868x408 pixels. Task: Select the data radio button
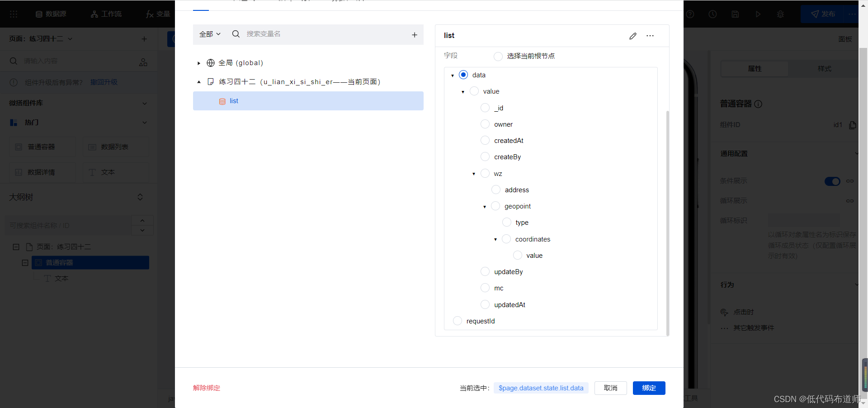pos(463,75)
